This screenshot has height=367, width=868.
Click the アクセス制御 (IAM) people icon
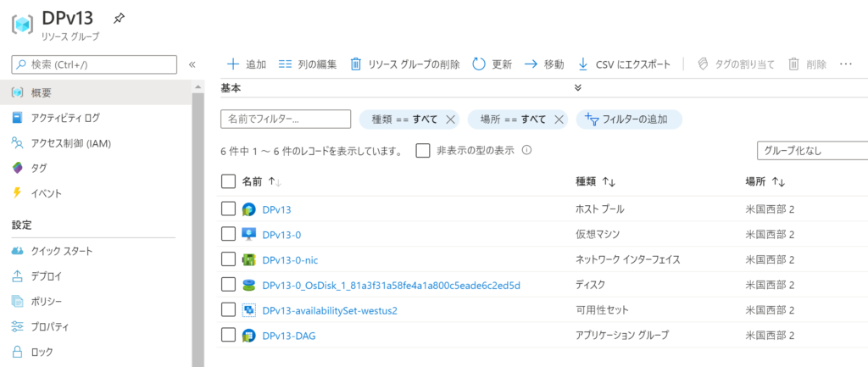click(x=18, y=143)
